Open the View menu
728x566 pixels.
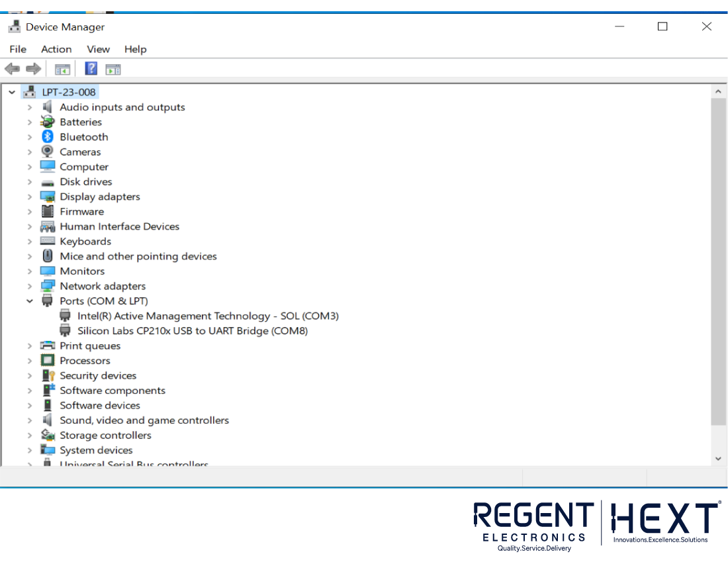click(98, 49)
